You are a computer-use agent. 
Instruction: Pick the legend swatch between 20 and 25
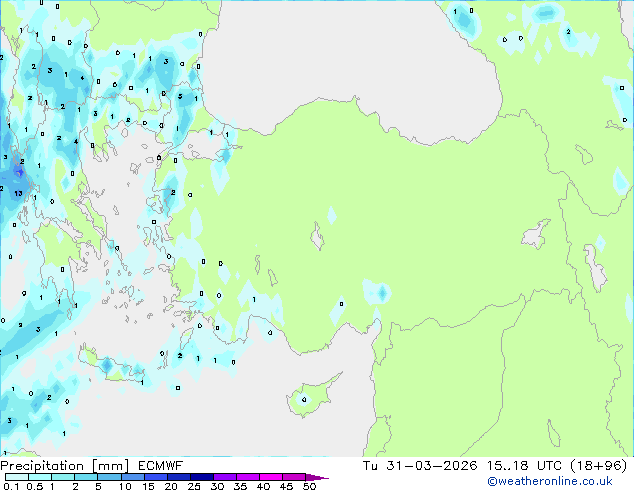[x=180, y=478]
